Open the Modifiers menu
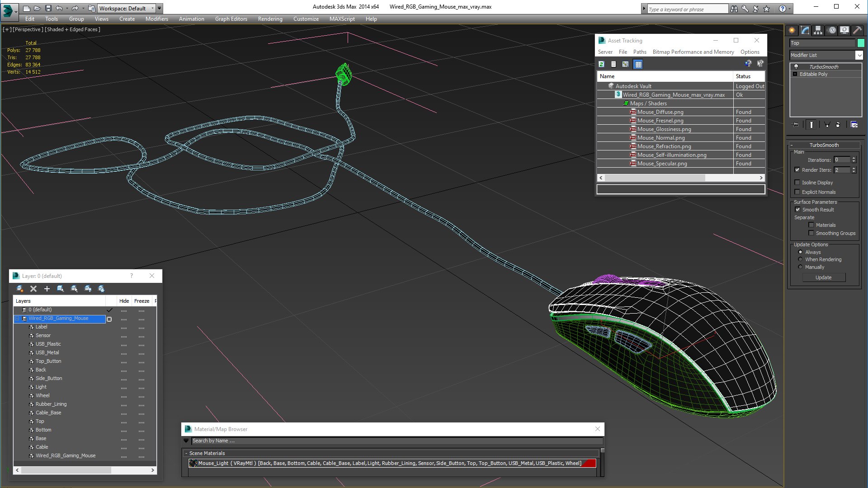 [157, 19]
